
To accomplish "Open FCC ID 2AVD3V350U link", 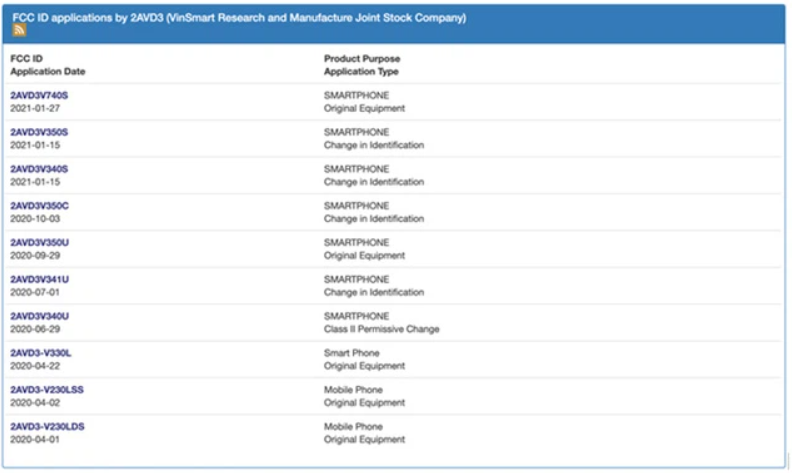I will point(39,243).
